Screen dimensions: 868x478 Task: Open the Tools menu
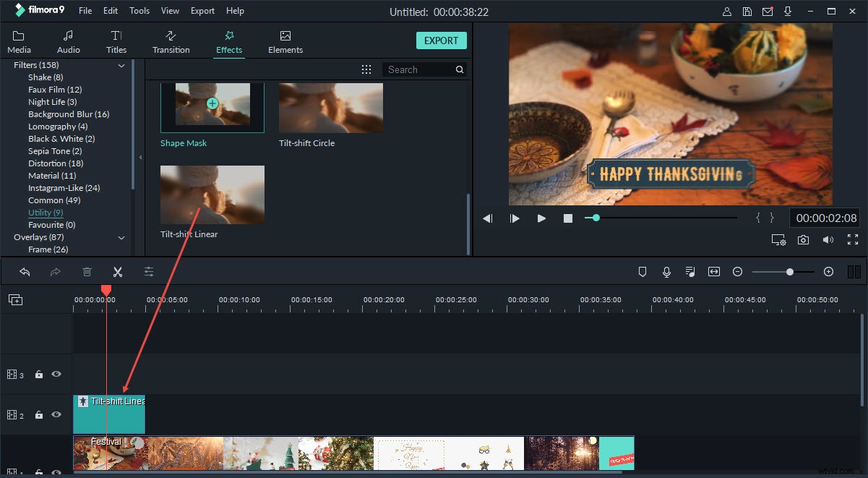click(139, 10)
